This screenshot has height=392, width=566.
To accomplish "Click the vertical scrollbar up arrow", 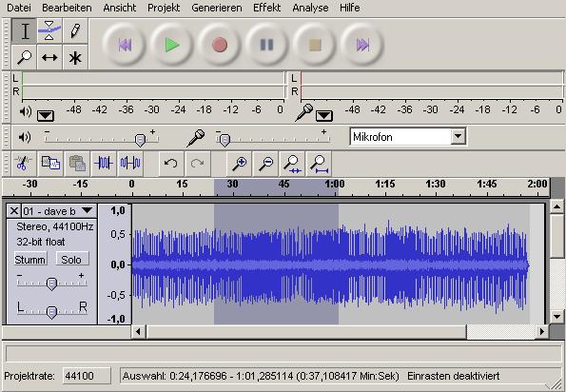I will coord(556,206).
